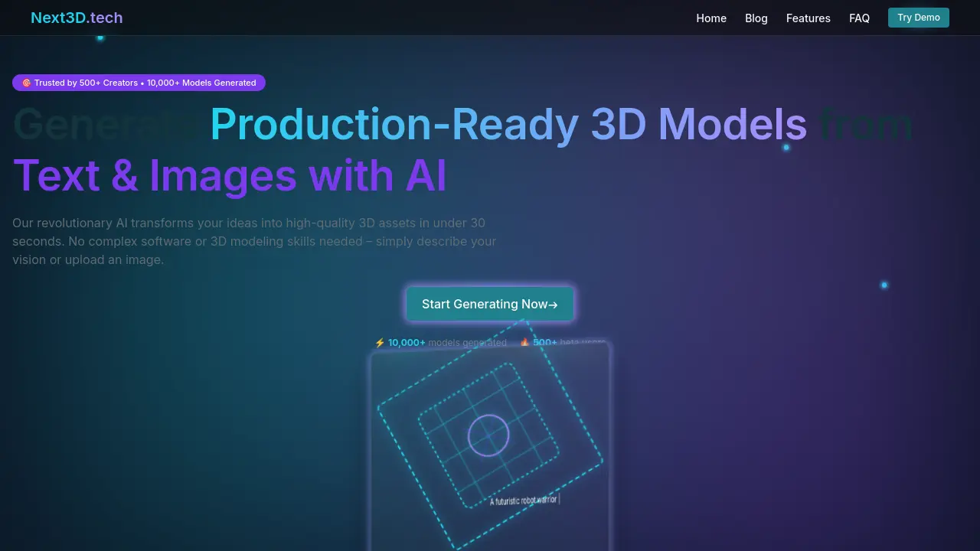Go to the Home page

coord(711,18)
